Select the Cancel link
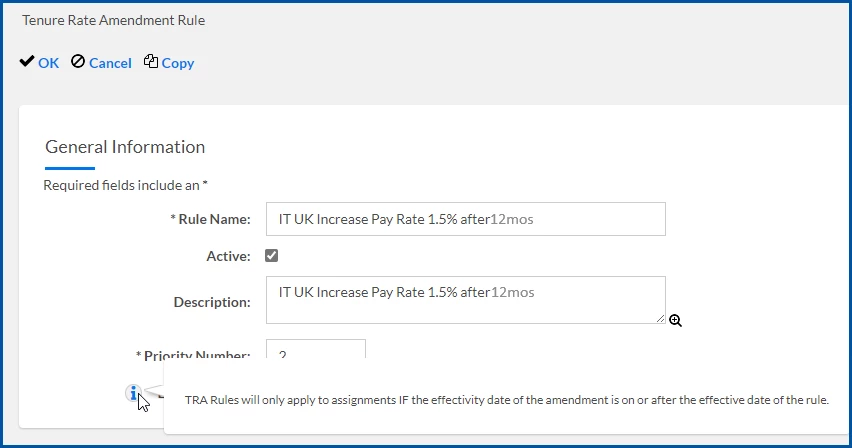 pyautogui.click(x=110, y=63)
